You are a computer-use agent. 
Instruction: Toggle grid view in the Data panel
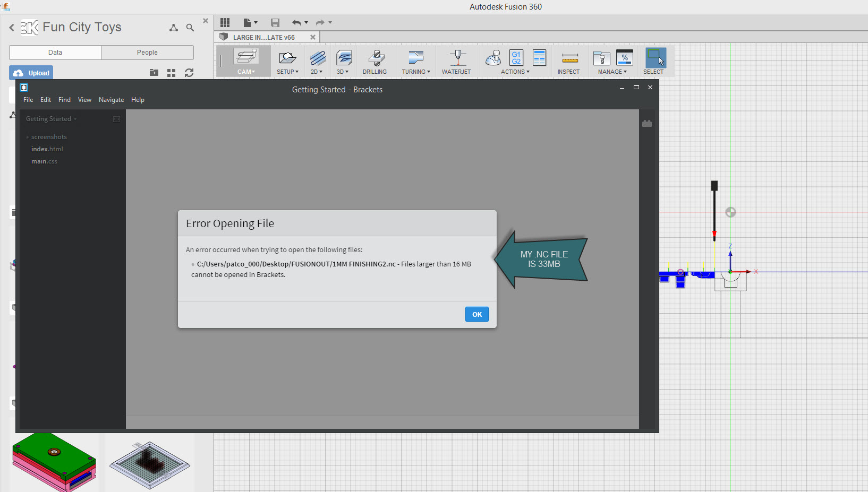[171, 73]
